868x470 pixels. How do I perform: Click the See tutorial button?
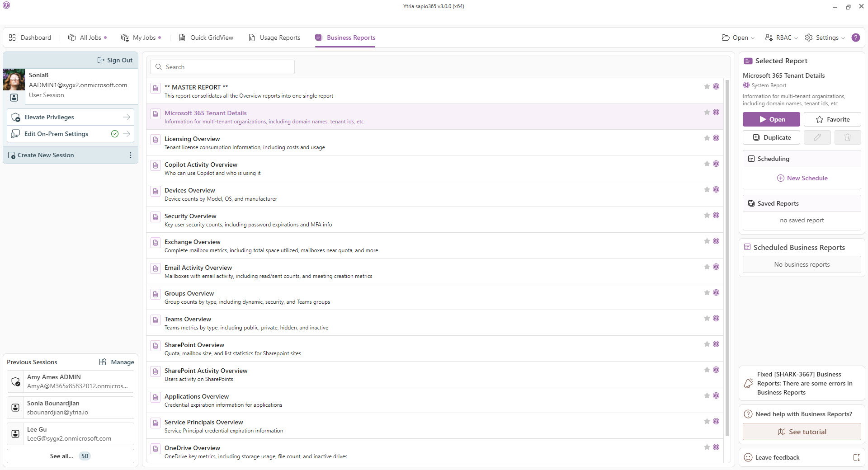[802, 432]
